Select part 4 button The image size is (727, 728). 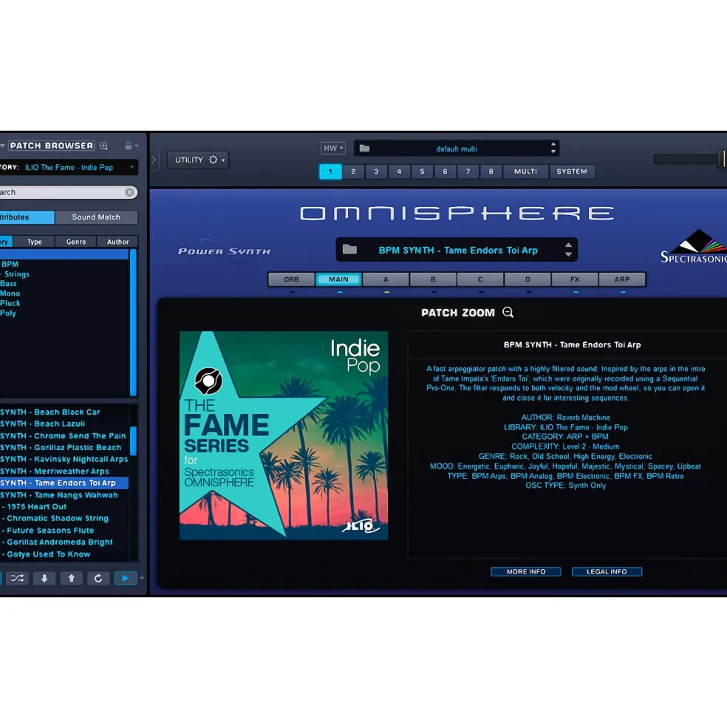click(x=399, y=171)
